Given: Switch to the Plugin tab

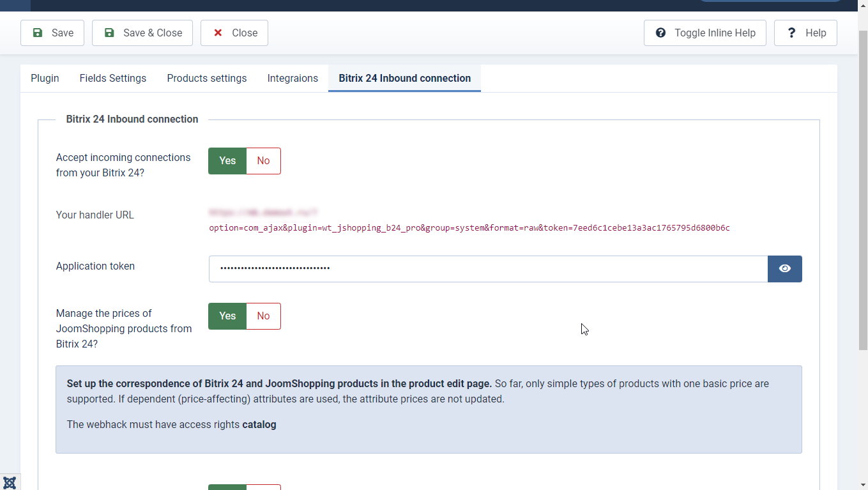Looking at the screenshot, I should [x=45, y=78].
